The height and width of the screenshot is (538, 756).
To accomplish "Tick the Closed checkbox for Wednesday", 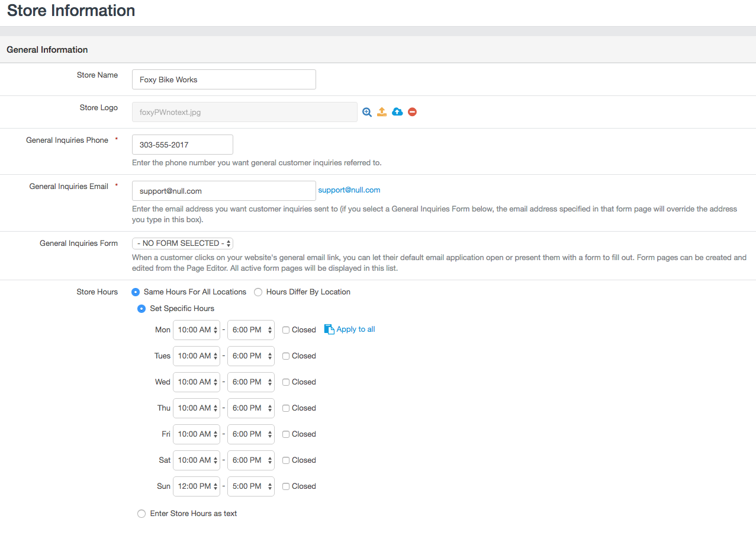I will click(x=286, y=382).
